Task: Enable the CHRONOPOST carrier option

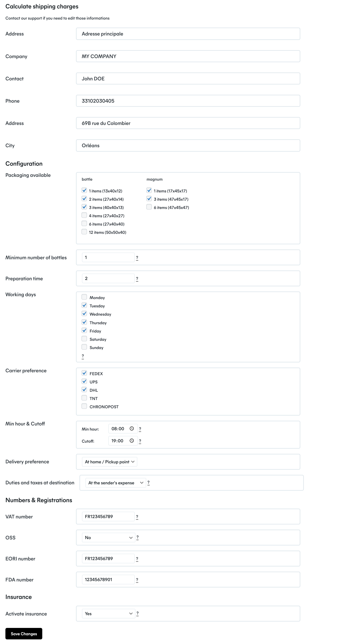Action: [x=84, y=406]
